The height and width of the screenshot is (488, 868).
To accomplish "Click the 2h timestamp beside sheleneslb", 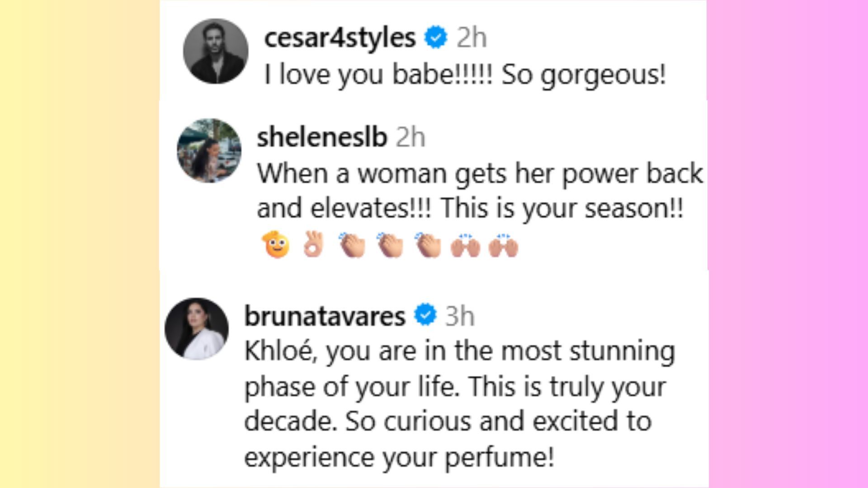I will [x=410, y=137].
